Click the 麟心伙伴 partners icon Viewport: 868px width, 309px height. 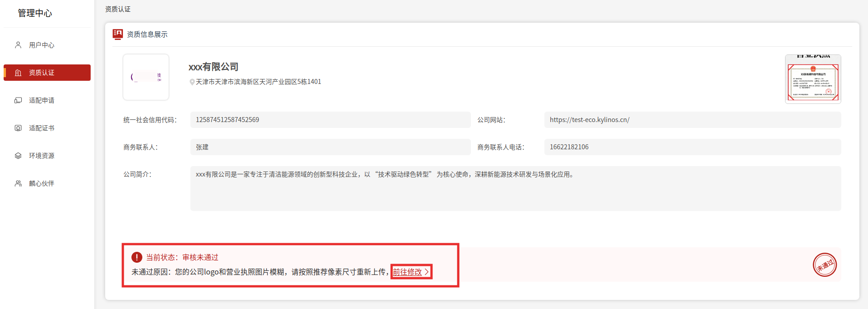[18, 183]
